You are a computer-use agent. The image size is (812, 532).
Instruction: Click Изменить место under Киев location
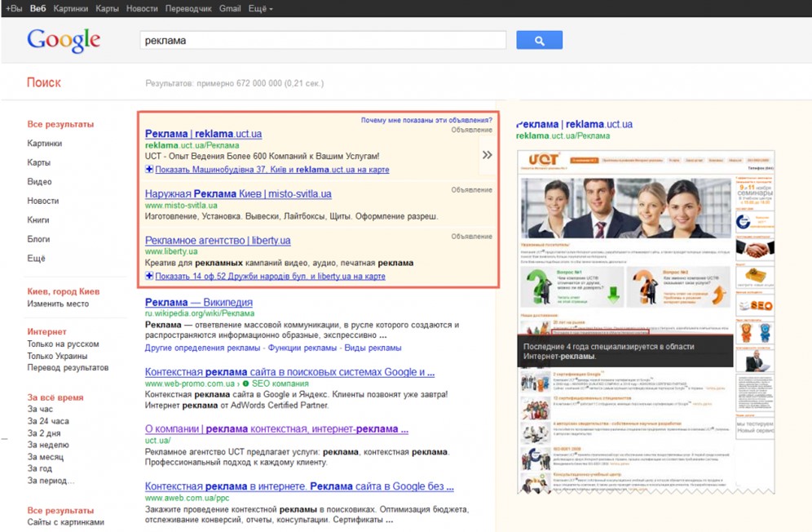pos(58,304)
